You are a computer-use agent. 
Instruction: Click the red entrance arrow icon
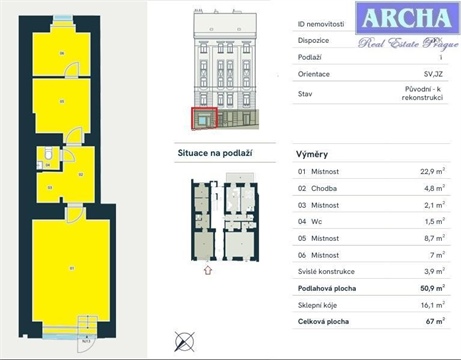208,270
